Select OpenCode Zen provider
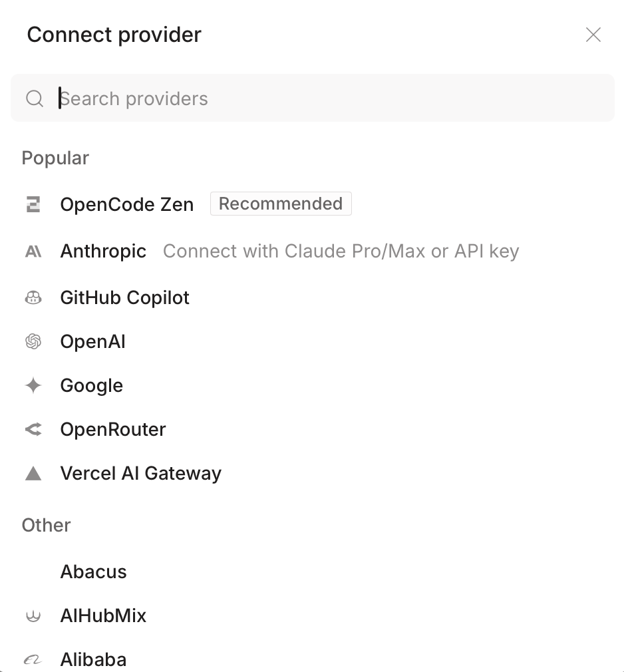624x672 pixels. click(127, 204)
